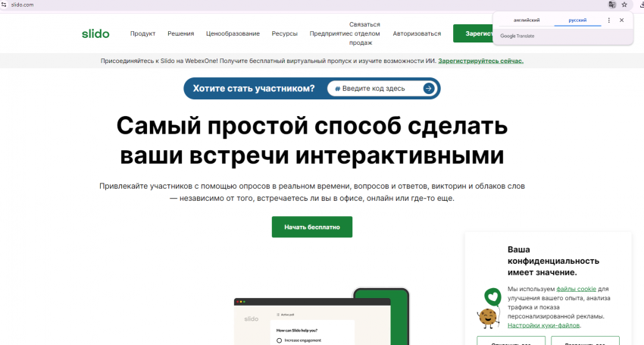Click the Google Translate label in popup

tap(517, 36)
